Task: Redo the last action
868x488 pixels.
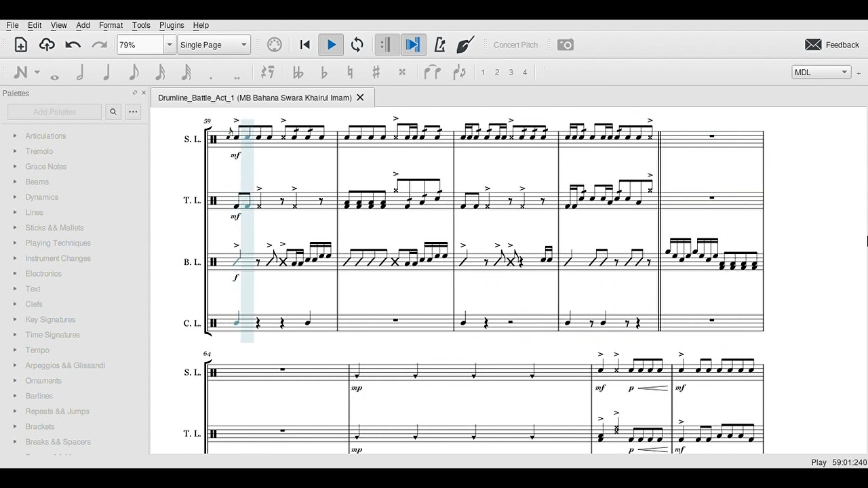Action: click(x=100, y=45)
